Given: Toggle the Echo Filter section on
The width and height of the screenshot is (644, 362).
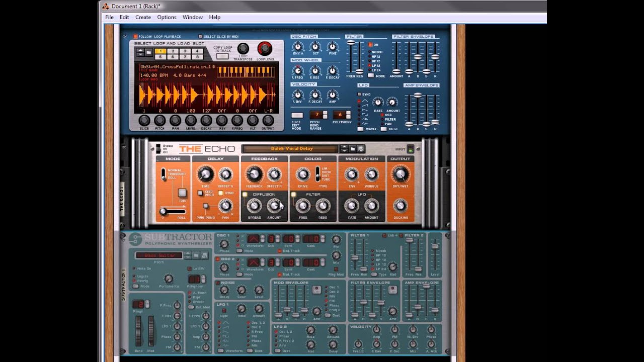Looking at the screenshot, I should 293,195.
